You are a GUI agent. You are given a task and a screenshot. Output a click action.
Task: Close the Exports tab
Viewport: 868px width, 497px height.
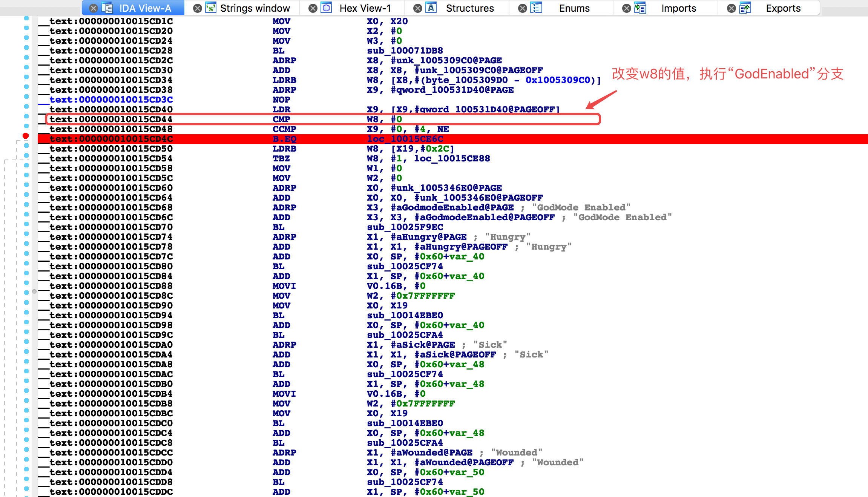pyautogui.click(x=731, y=8)
